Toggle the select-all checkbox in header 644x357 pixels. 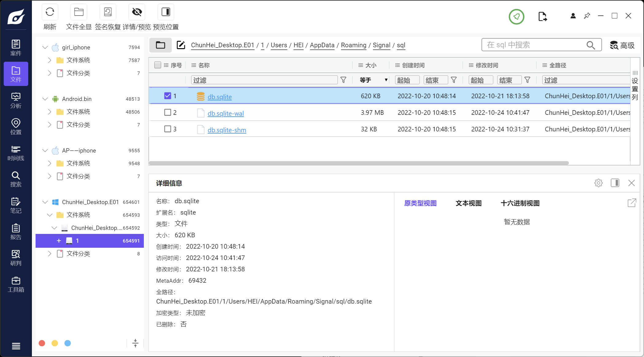(x=158, y=65)
